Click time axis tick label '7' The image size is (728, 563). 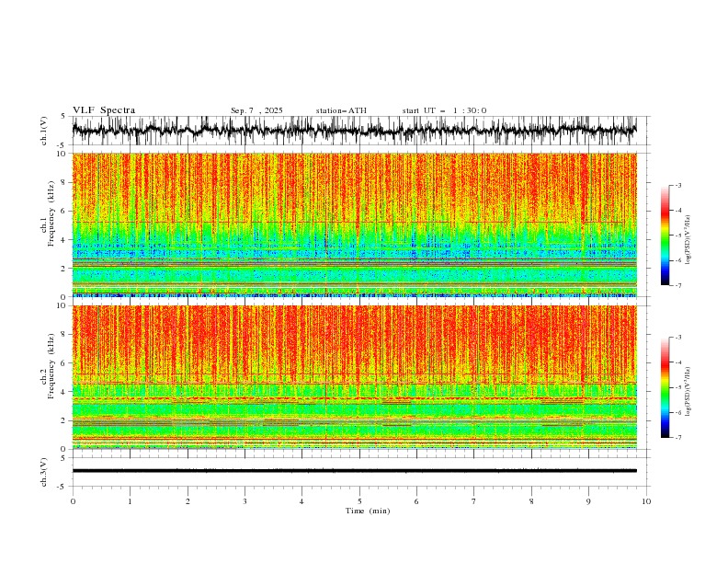click(x=474, y=501)
